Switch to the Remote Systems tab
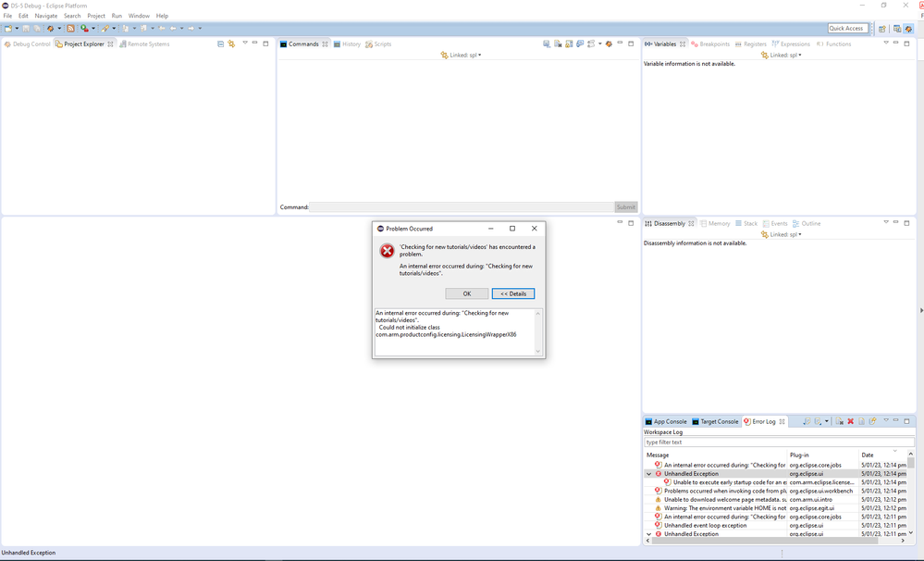 (x=144, y=44)
